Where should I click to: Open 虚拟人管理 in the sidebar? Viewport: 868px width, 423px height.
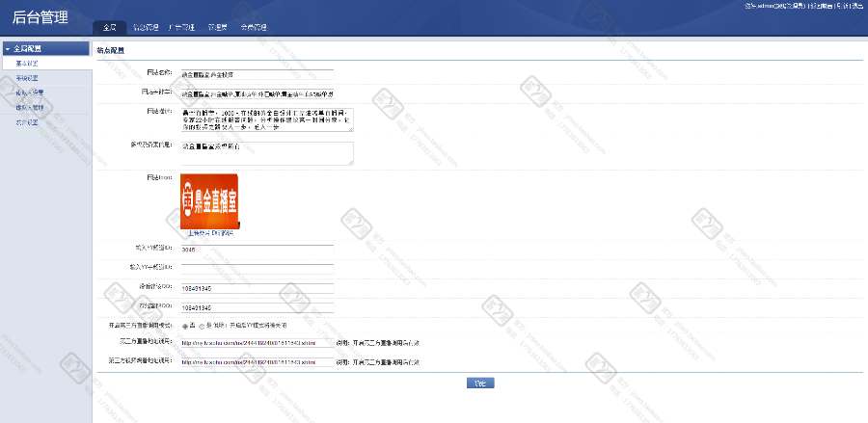[x=29, y=108]
